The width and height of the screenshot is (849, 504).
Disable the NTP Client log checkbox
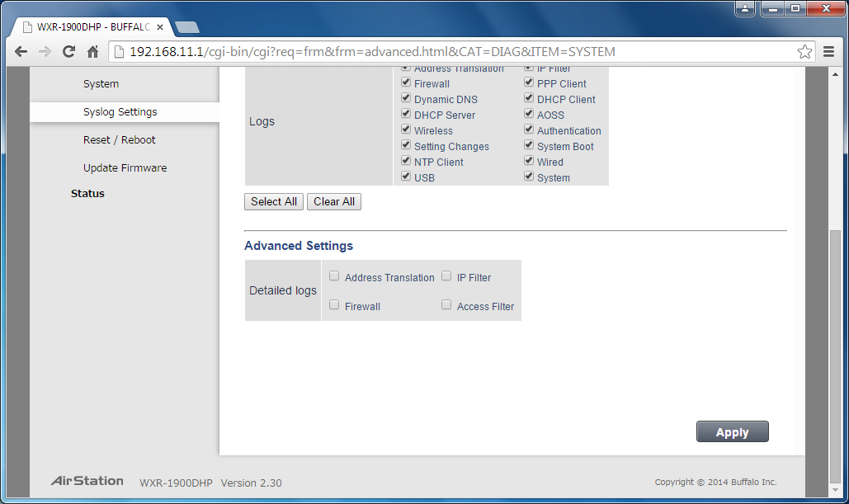(x=406, y=161)
